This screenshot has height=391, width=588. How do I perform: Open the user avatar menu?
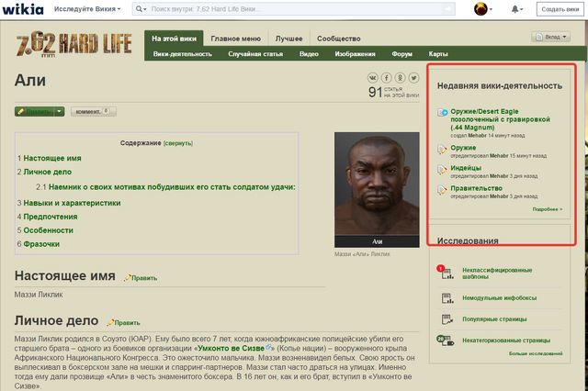tap(483, 9)
